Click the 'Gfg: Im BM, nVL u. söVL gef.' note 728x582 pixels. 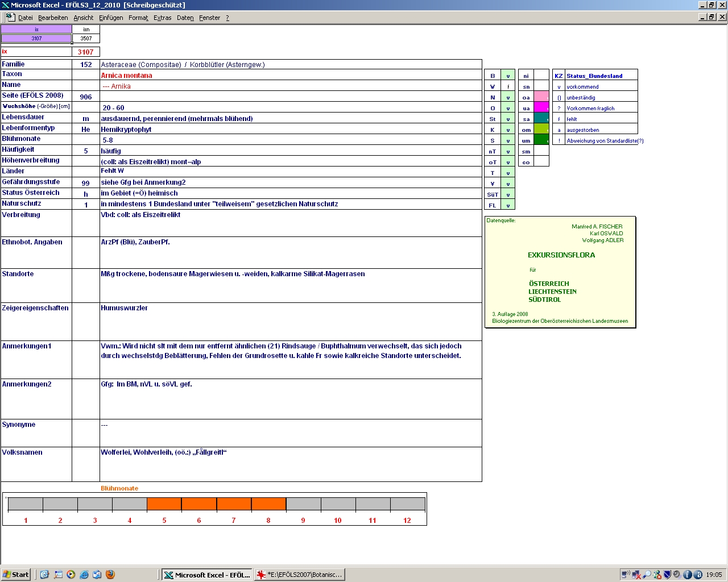click(291, 399)
